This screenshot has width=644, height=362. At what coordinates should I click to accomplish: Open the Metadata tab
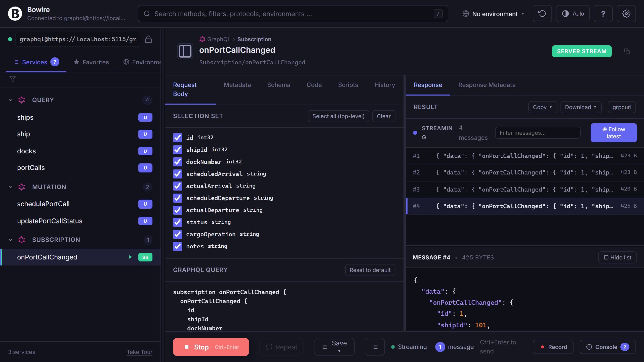pos(237,85)
